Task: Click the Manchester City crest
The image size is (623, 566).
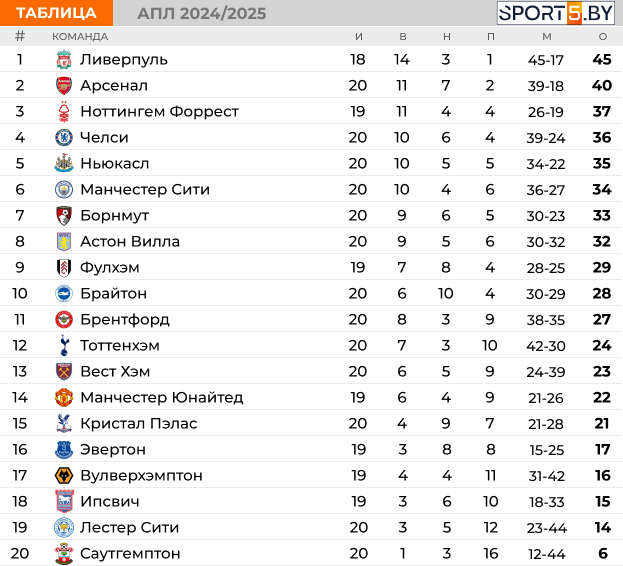Action: pyautogui.click(x=64, y=189)
